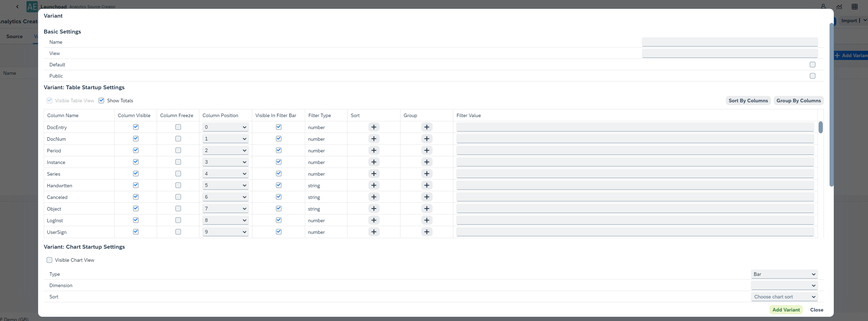Click the Sort By Columns button
The height and width of the screenshot is (321, 868).
pos(748,101)
